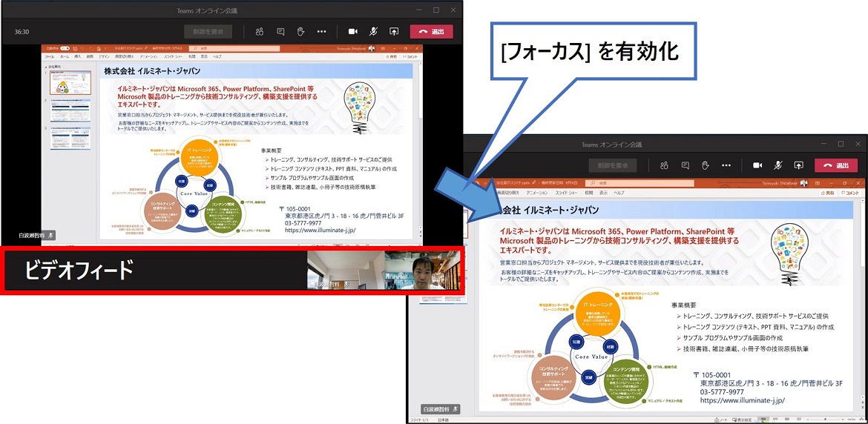The width and height of the screenshot is (868, 424).
Task: Select the first slide thumbnail in shared PowerPoint
Action: click(x=70, y=83)
